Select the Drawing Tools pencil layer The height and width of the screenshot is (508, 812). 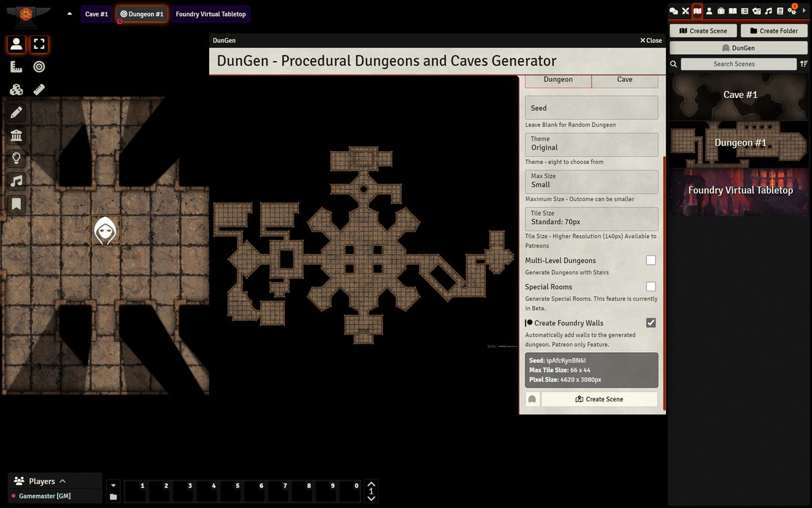tap(17, 112)
